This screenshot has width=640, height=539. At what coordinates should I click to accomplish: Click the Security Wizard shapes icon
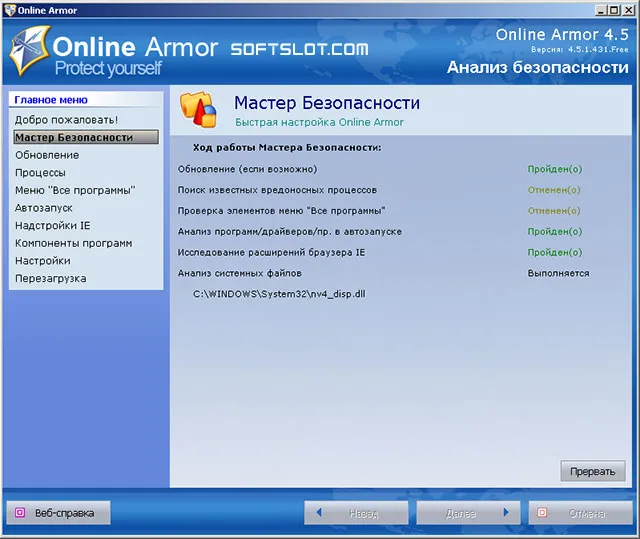click(x=198, y=109)
